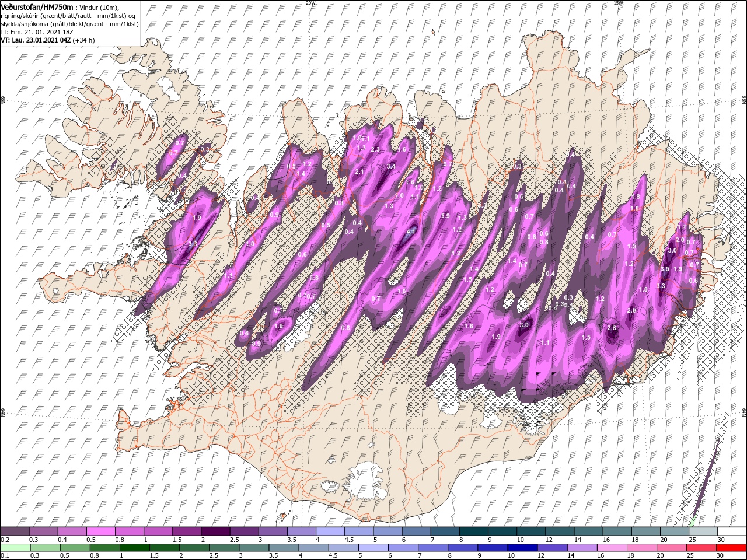The image size is (747, 560).
Task: Click the 3.5 snowfall value in the east
Action: 664,269
